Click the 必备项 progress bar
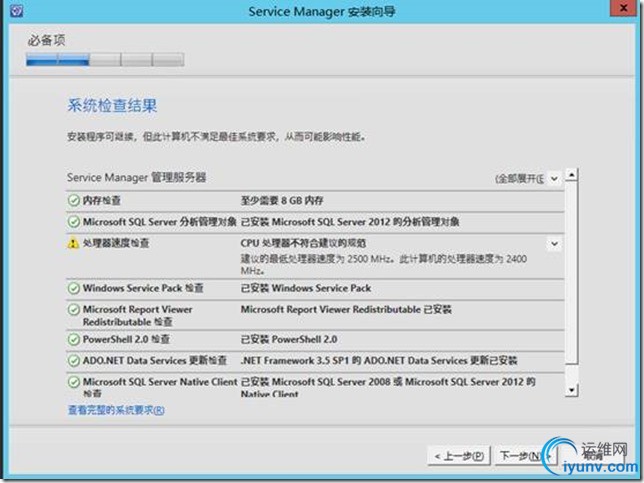644x483 pixels. (105, 60)
